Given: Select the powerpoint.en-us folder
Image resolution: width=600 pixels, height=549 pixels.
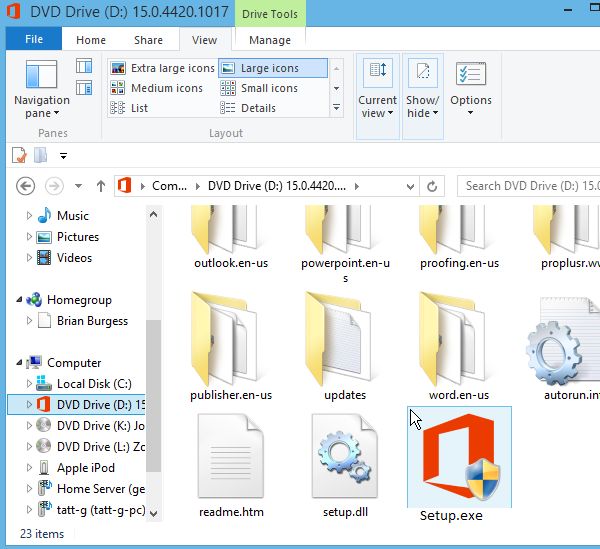Looking at the screenshot, I should 345,245.
